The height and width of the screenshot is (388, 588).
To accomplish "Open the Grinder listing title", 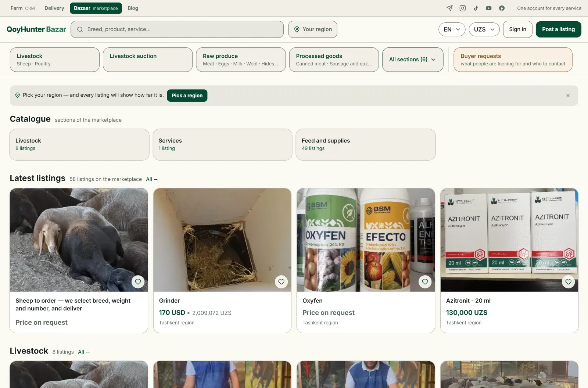I will pyautogui.click(x=169, y=301).
